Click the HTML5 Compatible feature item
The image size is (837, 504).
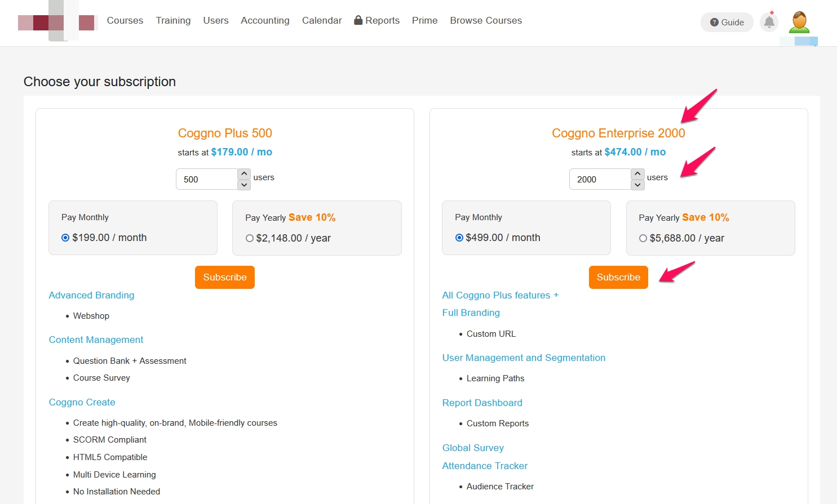110,457
